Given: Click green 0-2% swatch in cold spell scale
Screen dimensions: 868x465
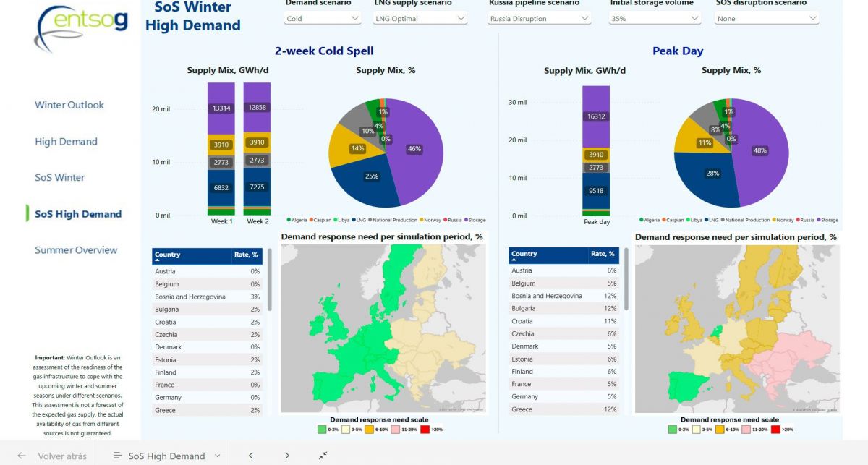Looking at the screenshot, I should point(322,430).
